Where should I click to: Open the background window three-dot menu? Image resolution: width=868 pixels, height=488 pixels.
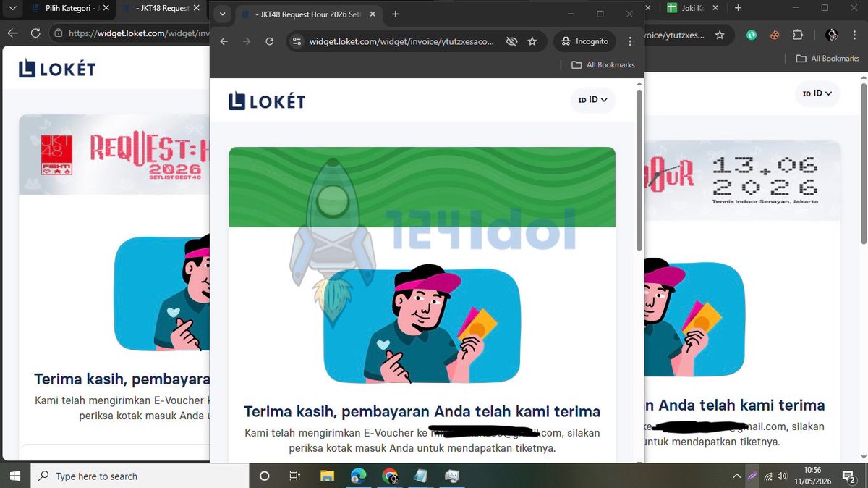(855, 34)
